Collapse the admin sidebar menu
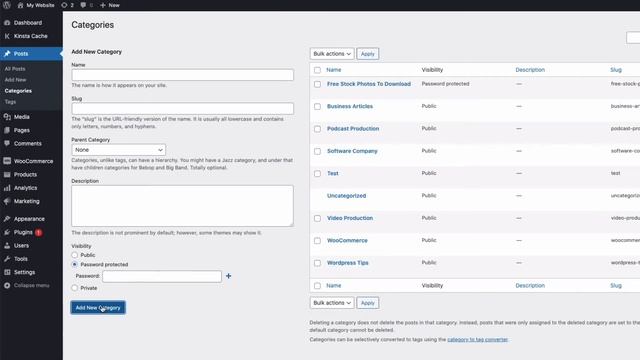The image size is (640, 360). (x=31, y=285)
